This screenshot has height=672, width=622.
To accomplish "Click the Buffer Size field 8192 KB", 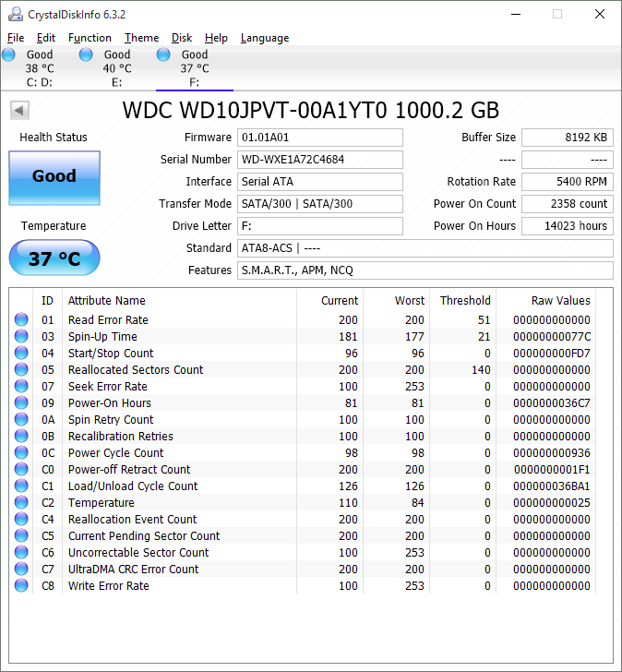I will (x=568, y=138).
